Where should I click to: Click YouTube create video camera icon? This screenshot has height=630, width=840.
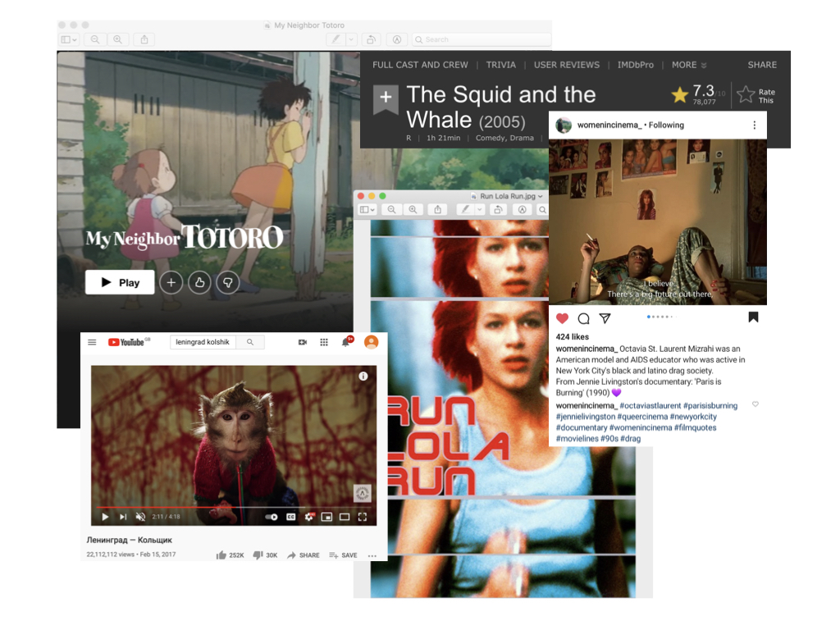(x=303, y=342)
